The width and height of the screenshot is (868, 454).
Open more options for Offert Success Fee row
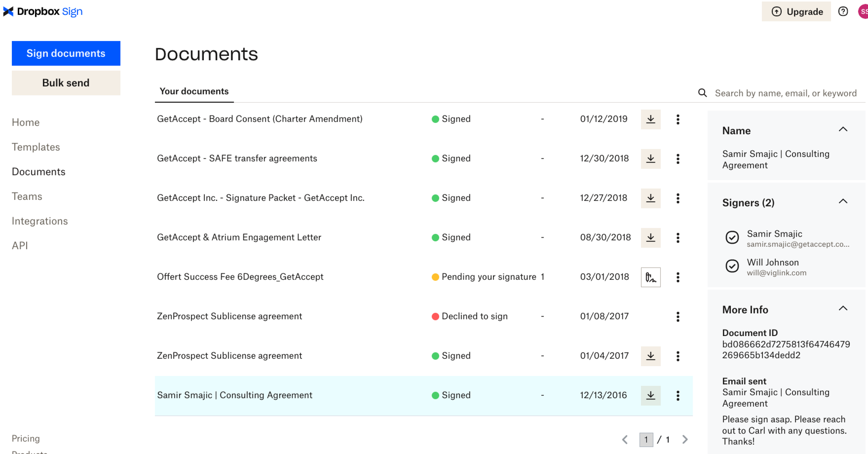[x=678, y=277]
